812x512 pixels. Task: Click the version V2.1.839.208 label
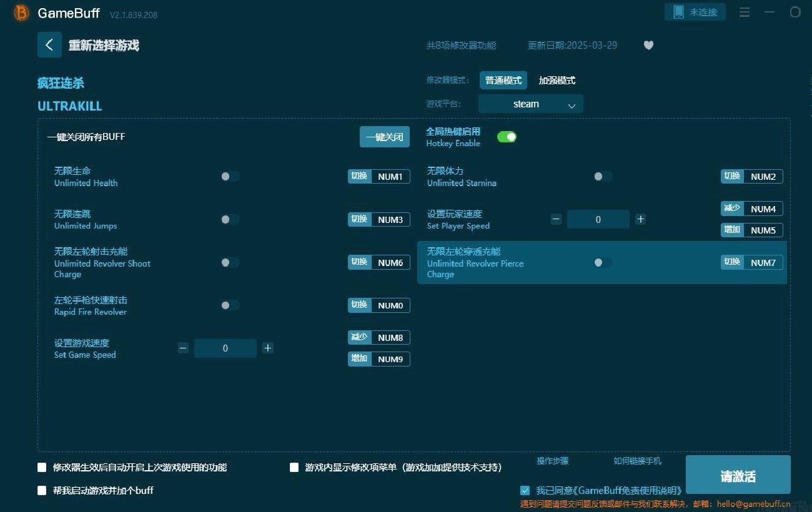coord(134,14)
